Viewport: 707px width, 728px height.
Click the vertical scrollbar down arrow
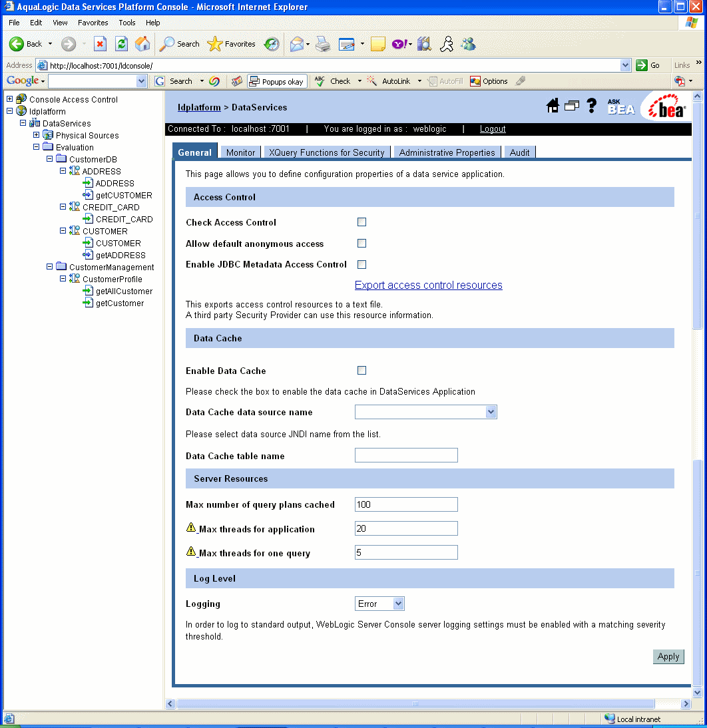point(697,692)
